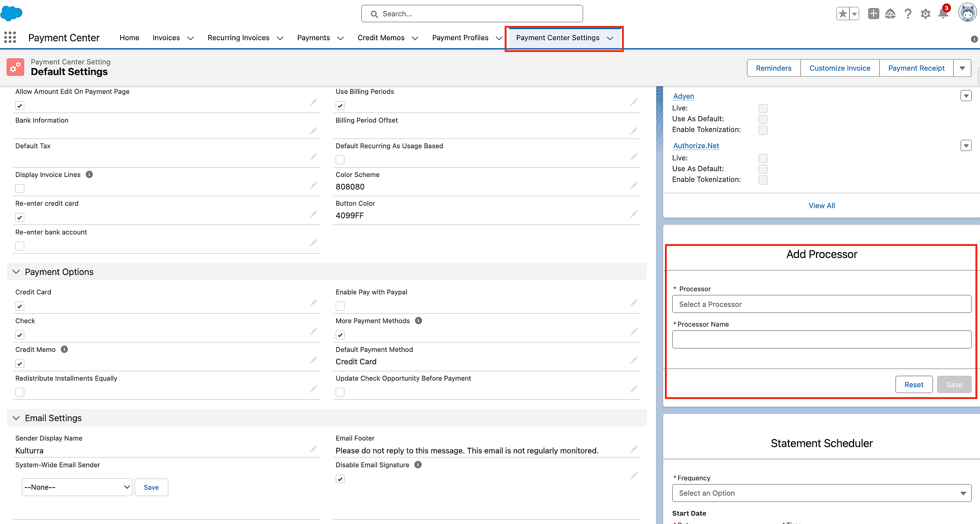Open the Invoices tab

point(166,38)
